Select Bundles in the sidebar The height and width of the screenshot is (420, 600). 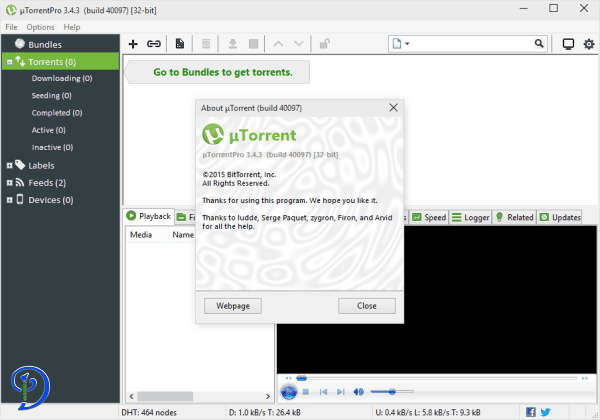[x=45, y=44]
